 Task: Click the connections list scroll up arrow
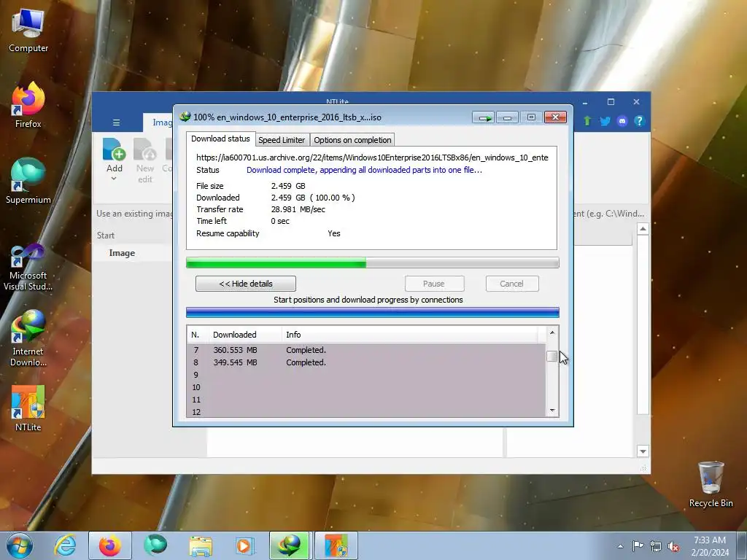click(552, 332)
